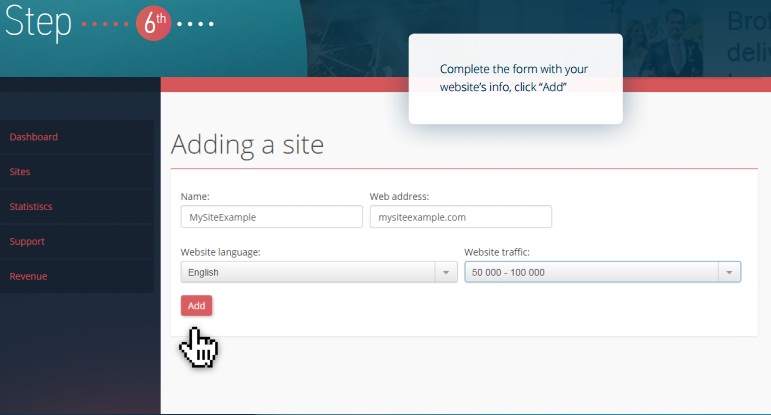Open the Dashboard menu item
This screenshot has height=415, width=771.
[34, 137]
